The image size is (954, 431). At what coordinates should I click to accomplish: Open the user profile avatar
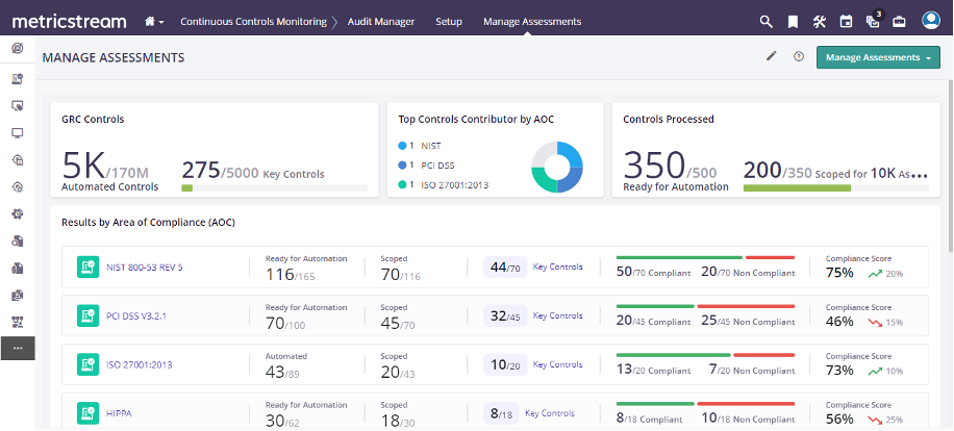(x=931, y=20)
